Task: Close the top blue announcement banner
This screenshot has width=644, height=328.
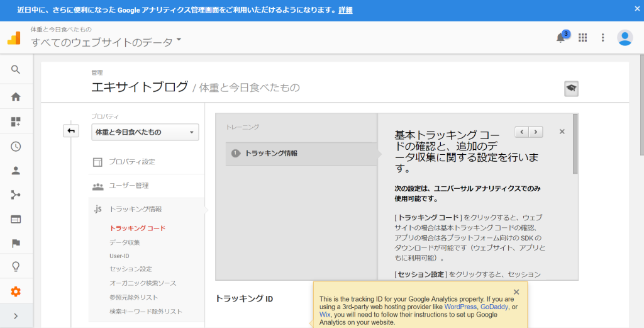Action: point(637,9)
